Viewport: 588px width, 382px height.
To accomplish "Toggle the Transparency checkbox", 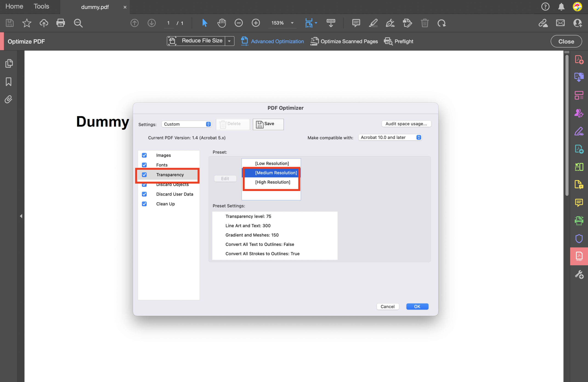I will click(144, 175).
